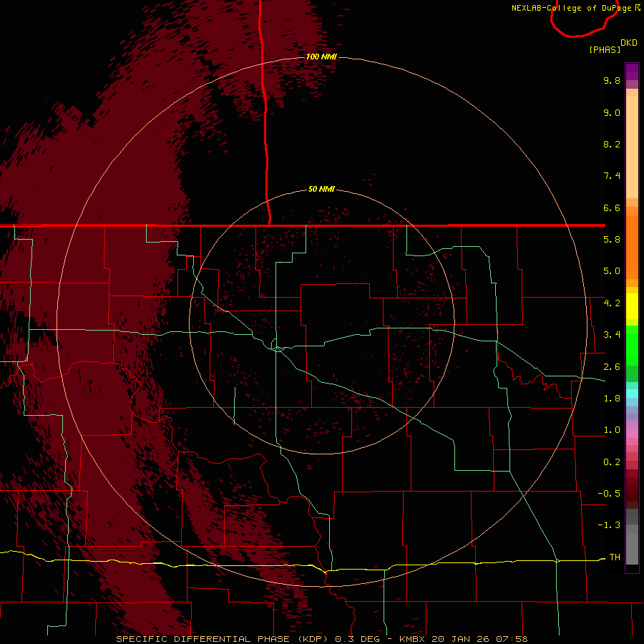This screenshot has width=644, height=644.
Task: Click the KMBX radar site identifier
Action: pos(412,639)
